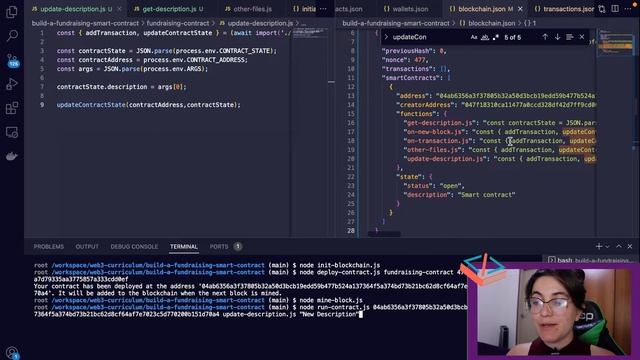This screenshot has width=640, height=360.
Task: Click the Split Editor icon in right editor
Action: click(x=615, y=9)
